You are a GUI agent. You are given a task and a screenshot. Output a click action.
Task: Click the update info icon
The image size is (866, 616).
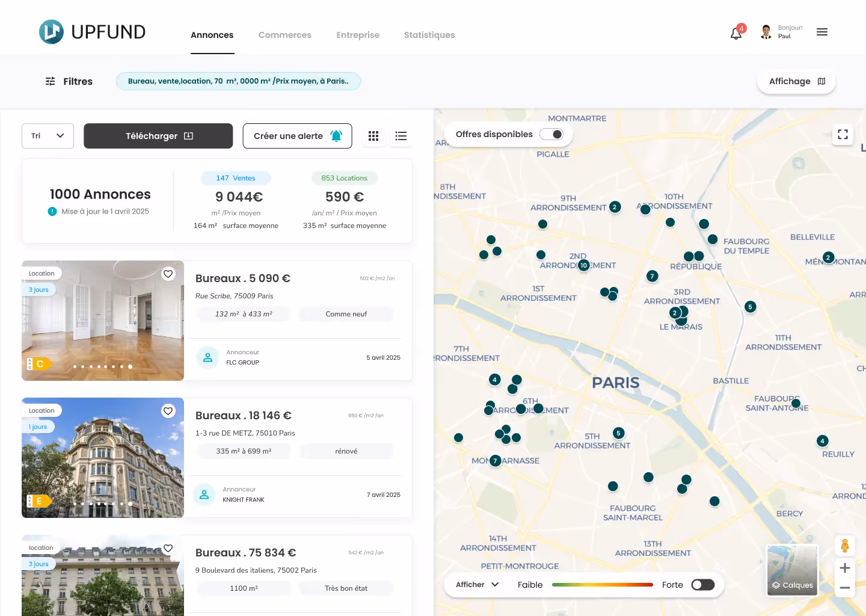click(52, 211)
